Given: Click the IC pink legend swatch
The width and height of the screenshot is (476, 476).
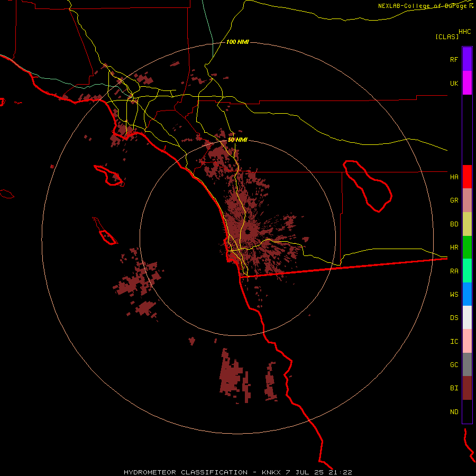Looking at the screenshot, I should [467, 341].
